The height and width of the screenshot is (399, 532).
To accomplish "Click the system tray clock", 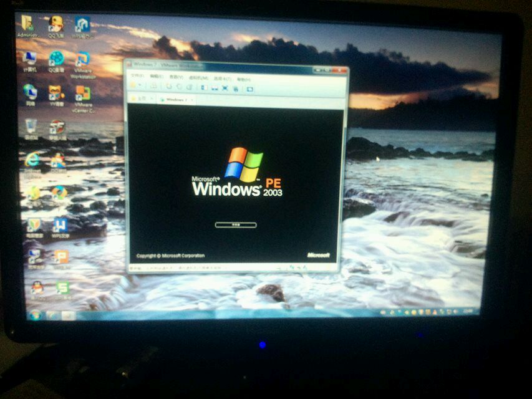I will tap(468, 311).
